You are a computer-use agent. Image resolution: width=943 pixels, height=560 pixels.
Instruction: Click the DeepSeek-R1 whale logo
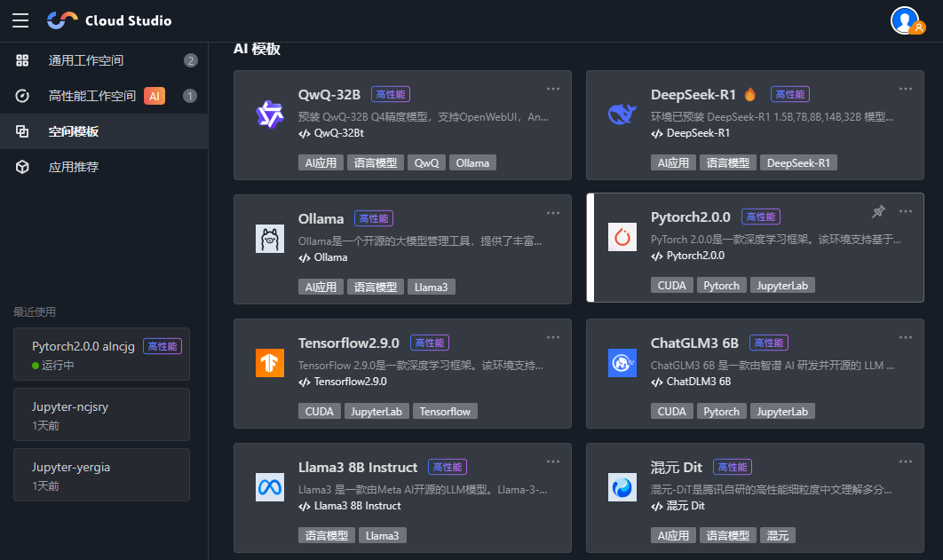(x=622, y=114)
